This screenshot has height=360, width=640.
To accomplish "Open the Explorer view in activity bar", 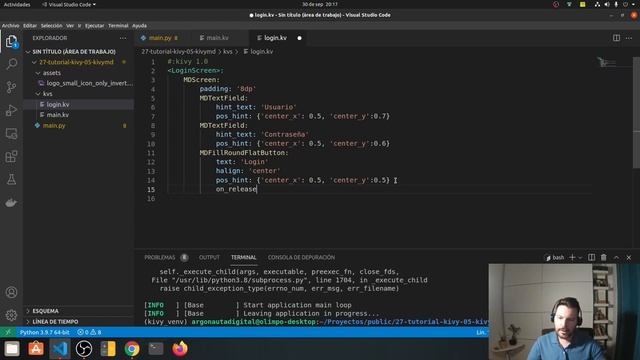I will [11, 42].
